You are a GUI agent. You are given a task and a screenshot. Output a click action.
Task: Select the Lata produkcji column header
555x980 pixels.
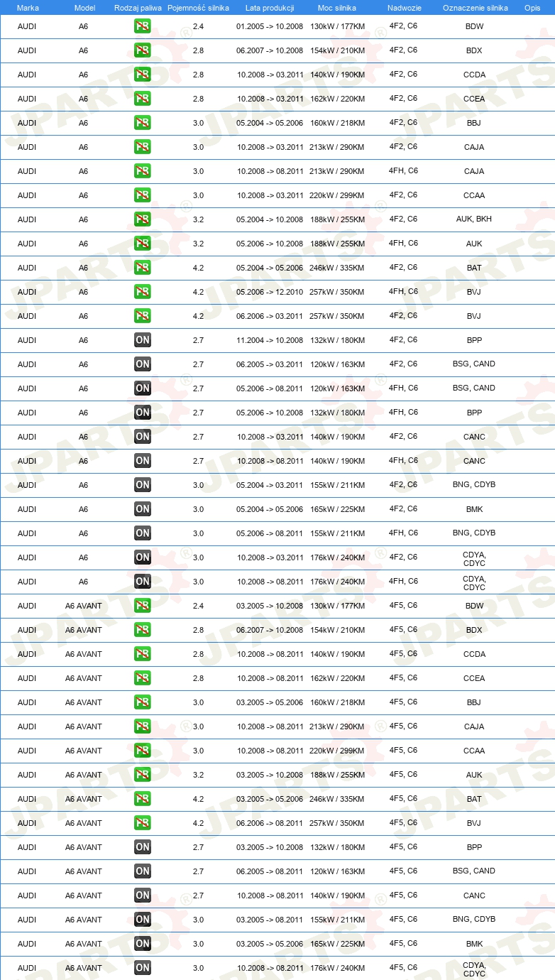(x=270, y=8)
